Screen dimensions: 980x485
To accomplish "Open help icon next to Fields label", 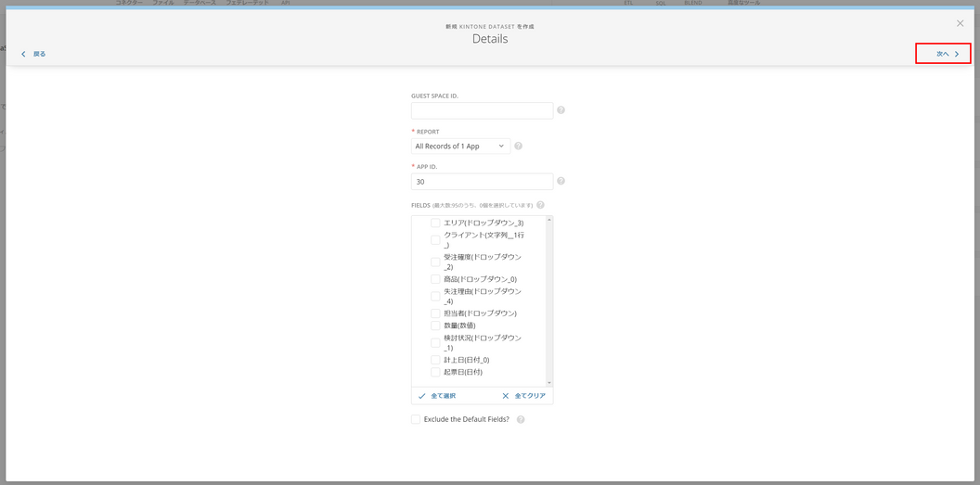I will (540, 205).
